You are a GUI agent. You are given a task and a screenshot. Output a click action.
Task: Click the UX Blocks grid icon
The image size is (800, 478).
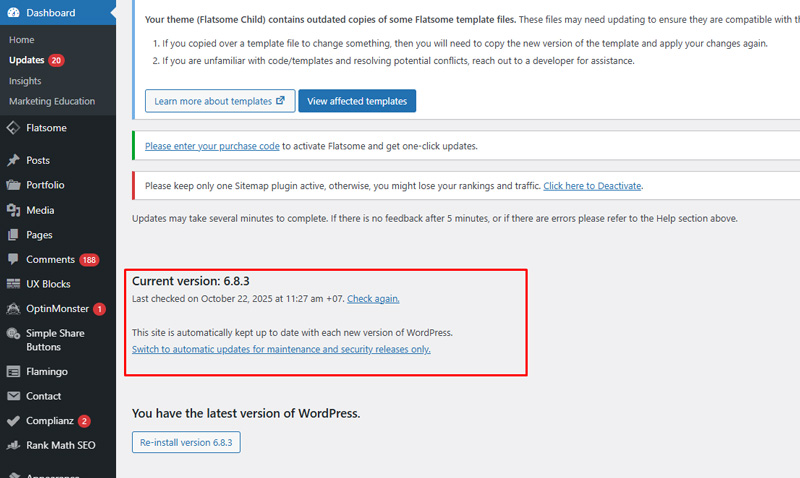click(x=13, y=284)
